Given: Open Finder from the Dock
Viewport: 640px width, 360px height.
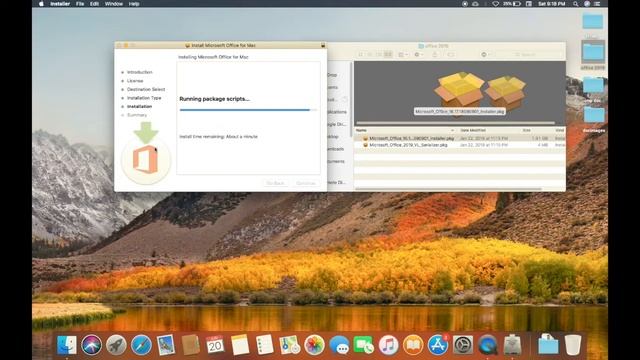Looking at the screenshot, I should tap(67, 345).
